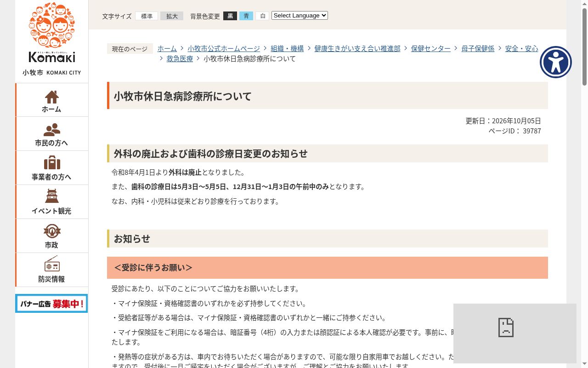
Task: Choose the 黒 background color
Action: click(230, 16)
